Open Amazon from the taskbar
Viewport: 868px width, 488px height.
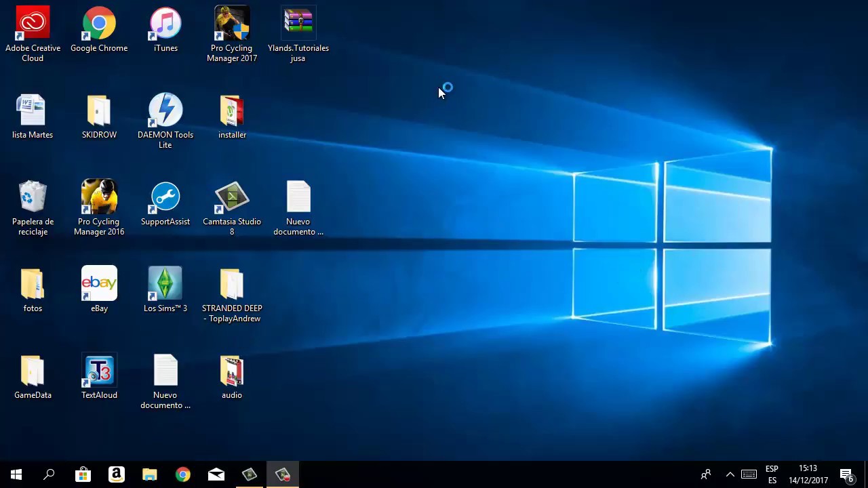(117, 474)
